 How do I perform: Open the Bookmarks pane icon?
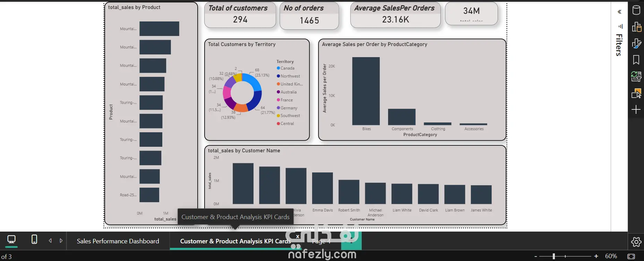point(636,60)
